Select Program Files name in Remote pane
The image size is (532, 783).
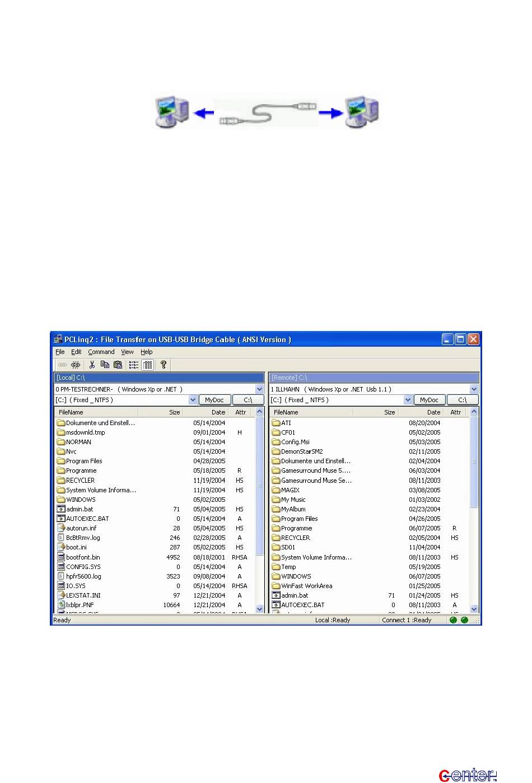[x=299, y=519]
